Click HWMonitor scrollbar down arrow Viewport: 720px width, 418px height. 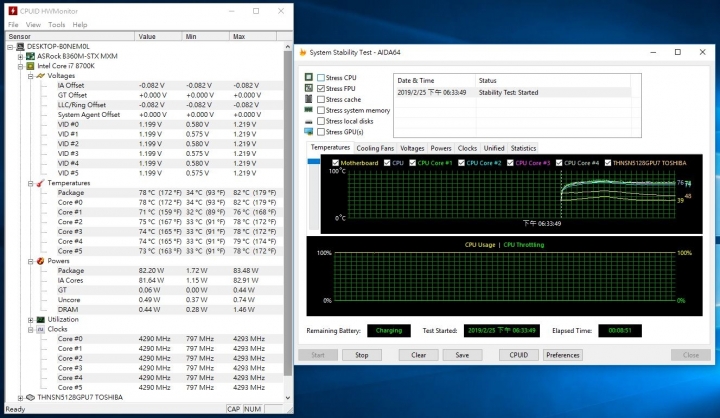tap(288, 398)
